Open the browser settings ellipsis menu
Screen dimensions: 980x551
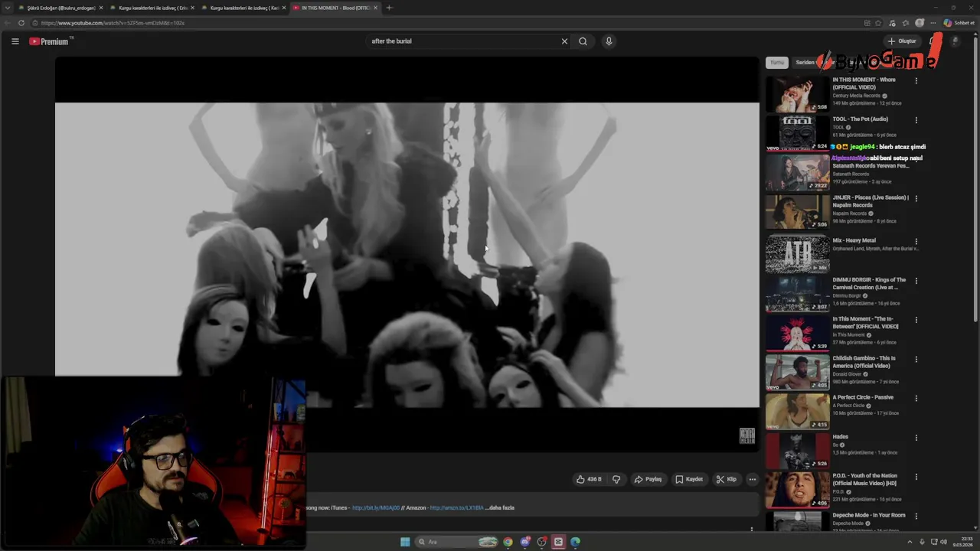[x=933, y=23]
